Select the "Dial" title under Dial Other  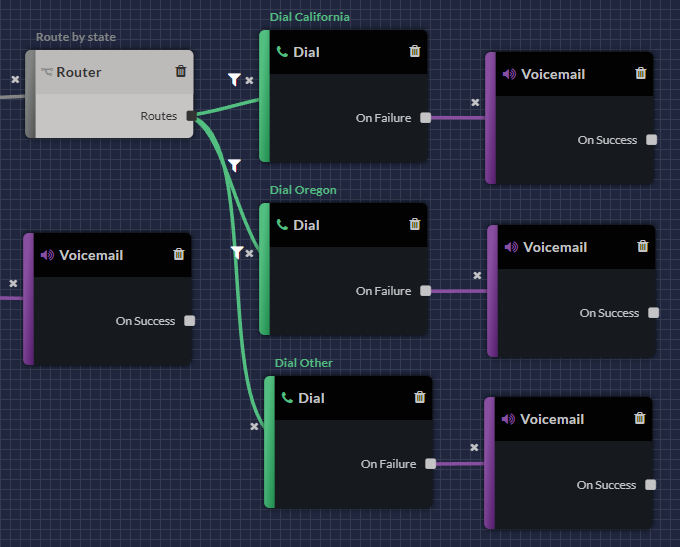[x=311, y=398]
